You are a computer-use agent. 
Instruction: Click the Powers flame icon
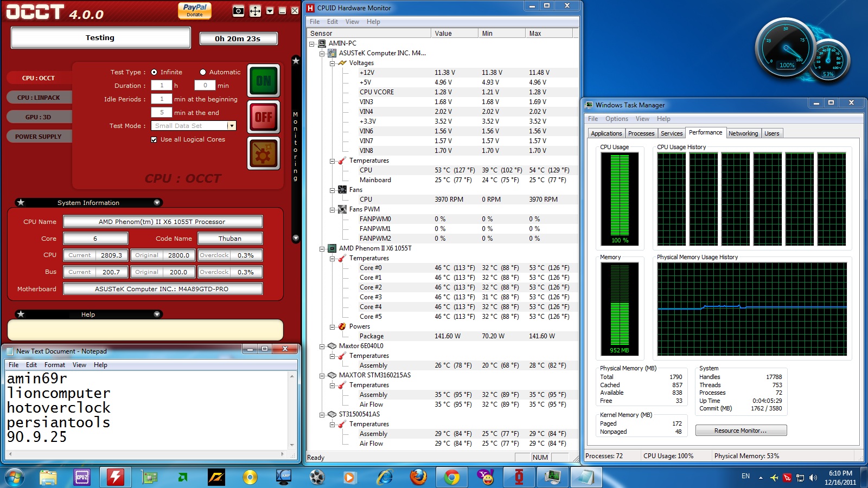tap(342, 326)
